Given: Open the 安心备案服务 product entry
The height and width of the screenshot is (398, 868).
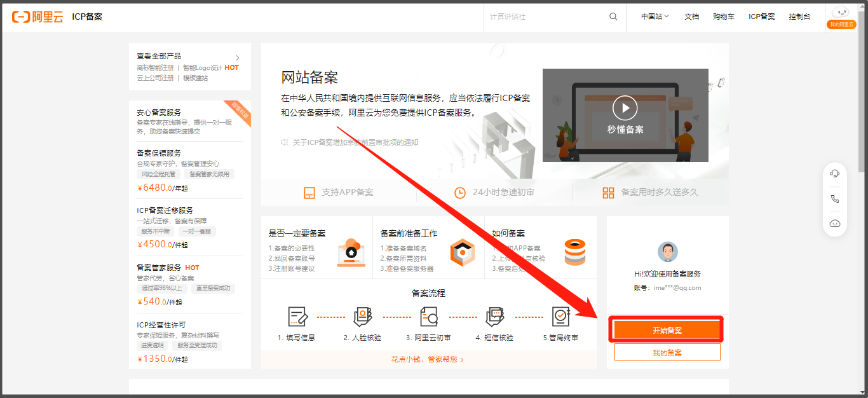Looking at the screenshot, I should [159, 113].
